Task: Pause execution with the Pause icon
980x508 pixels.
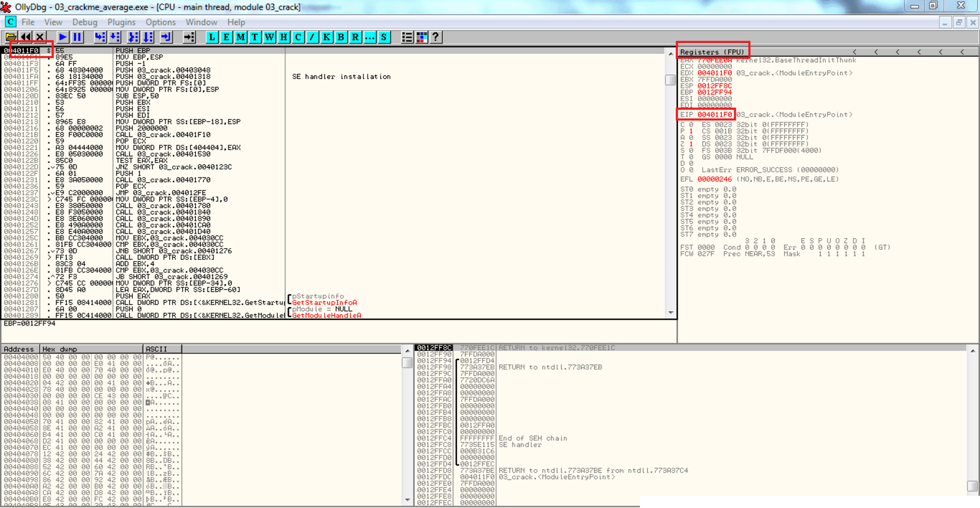Action: click(77, 37)
